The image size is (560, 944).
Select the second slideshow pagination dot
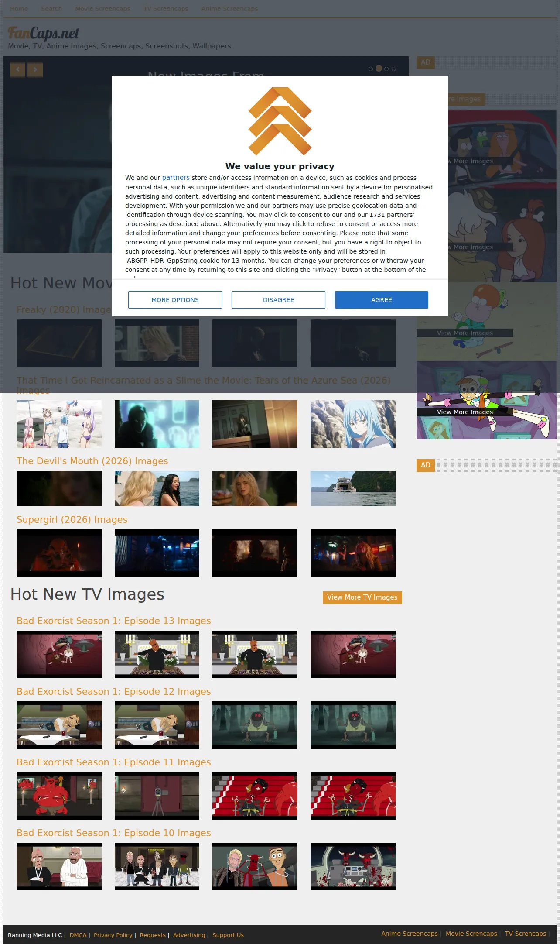pos(379,69)
